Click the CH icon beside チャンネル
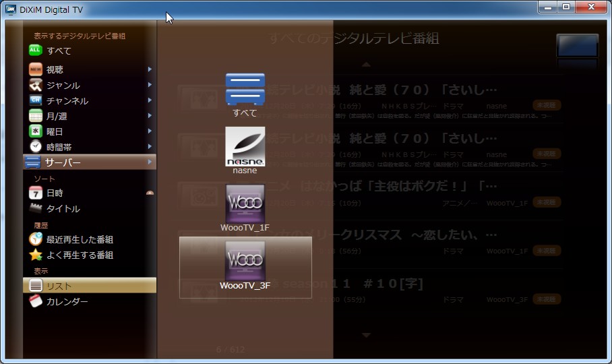612x364 pixels. click(x=36, y=100)
